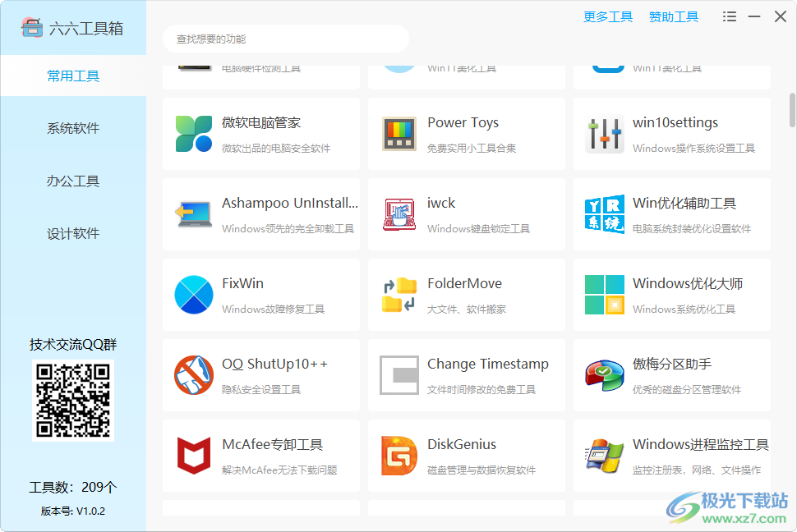Click the OO ShutUp10++ megaphone icon
The image size is (797, 532).
[194, 375]
